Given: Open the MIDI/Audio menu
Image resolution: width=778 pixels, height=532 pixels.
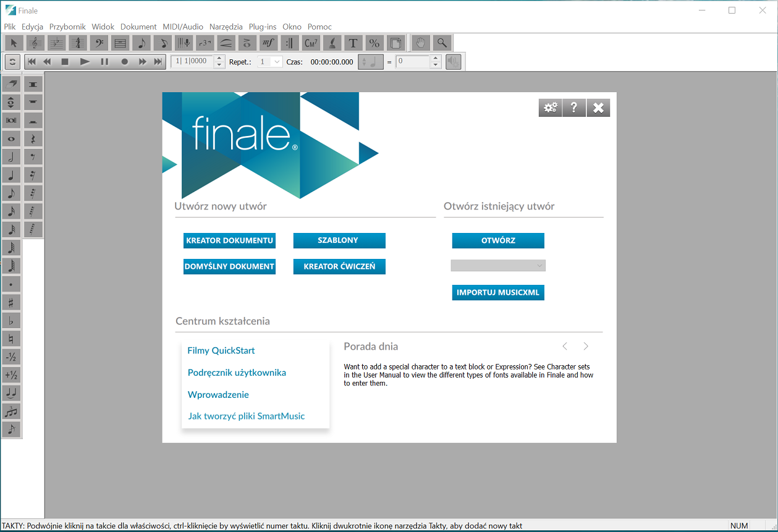Looking at the screenshot, I should (183, 27).
